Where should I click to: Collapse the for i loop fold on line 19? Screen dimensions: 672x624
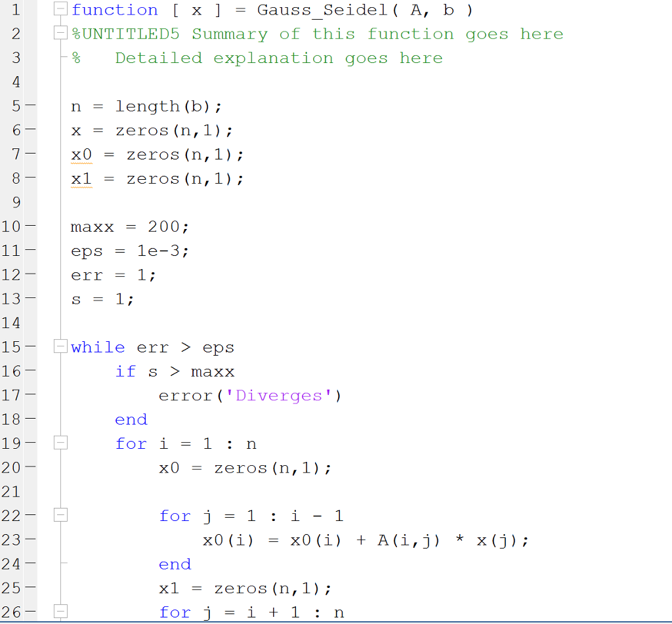(x=60, y=443)
